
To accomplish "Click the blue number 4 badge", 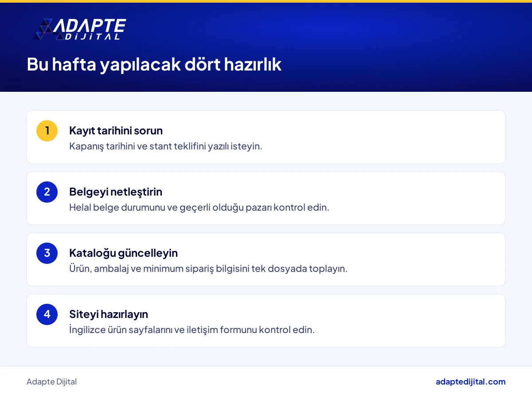I will 47,314.
